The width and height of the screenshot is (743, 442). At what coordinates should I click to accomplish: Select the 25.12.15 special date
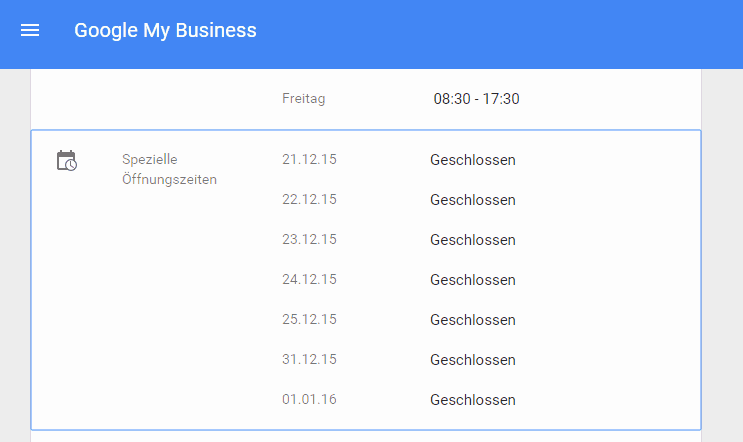point(309,319)
